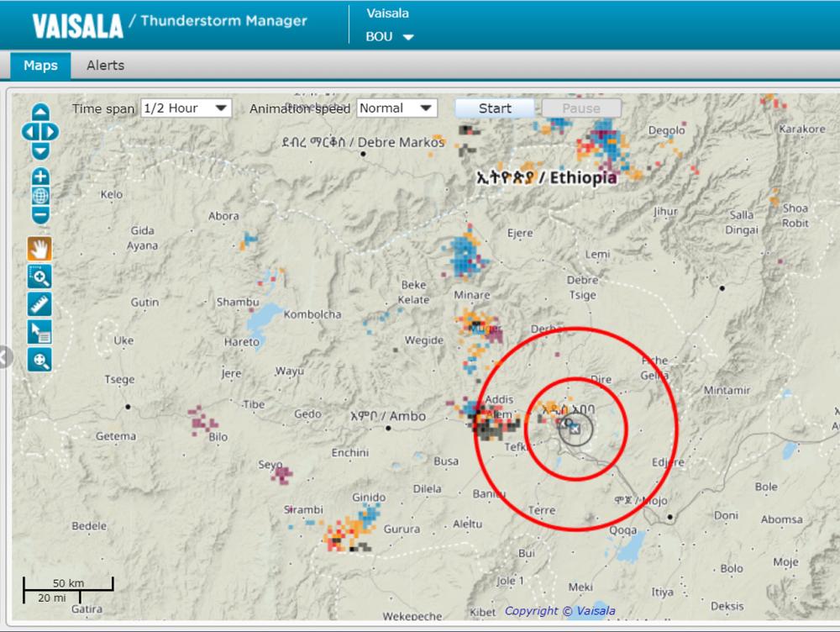Zoom in using the plus button
840x632 pixels.
(x=40, y=176)
